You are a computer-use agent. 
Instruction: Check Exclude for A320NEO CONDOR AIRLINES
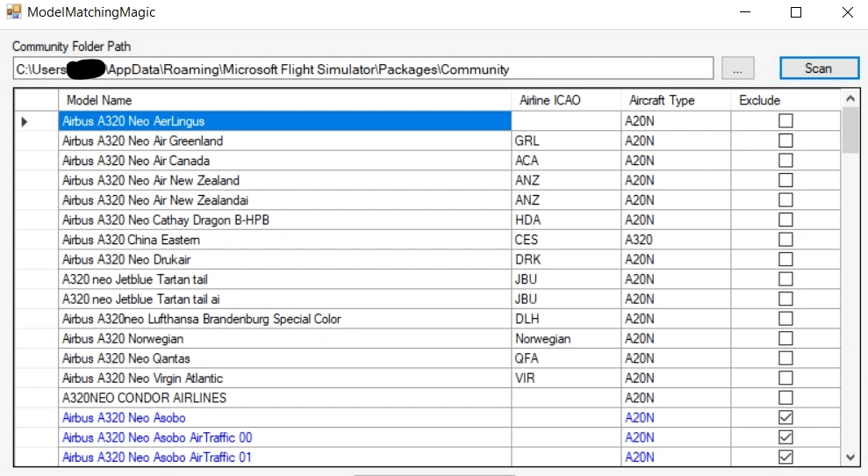(786, 398)
